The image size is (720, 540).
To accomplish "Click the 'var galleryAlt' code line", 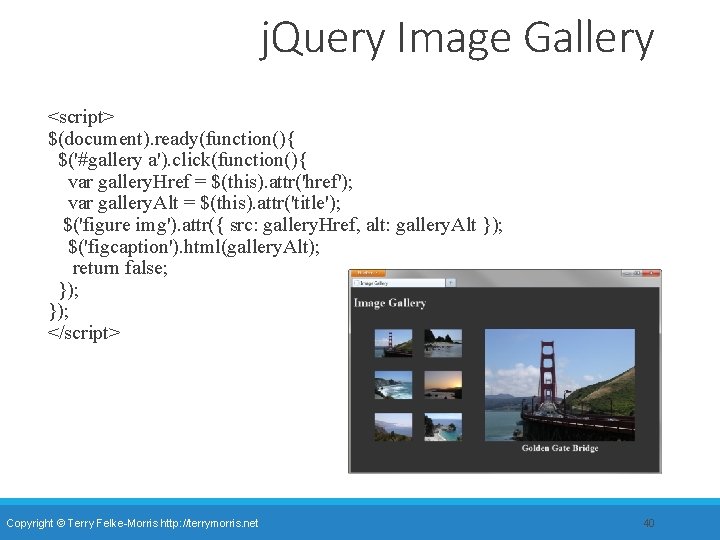I will 204,203.
